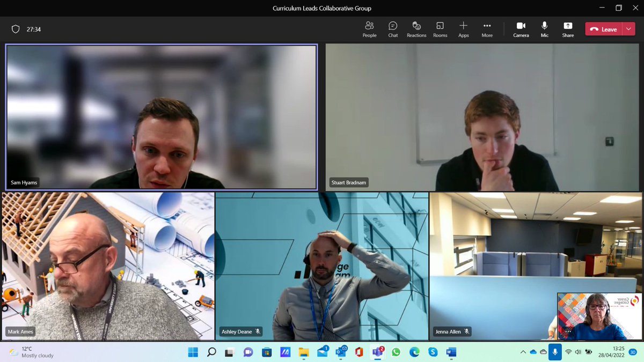Open Wi-Fi network settings tray icon
644x362 pixels.
click(568, 352)
